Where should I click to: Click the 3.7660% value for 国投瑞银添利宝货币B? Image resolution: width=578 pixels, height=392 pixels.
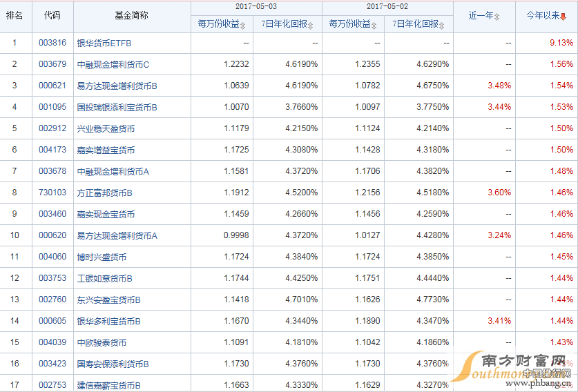[x=302, y=107]
